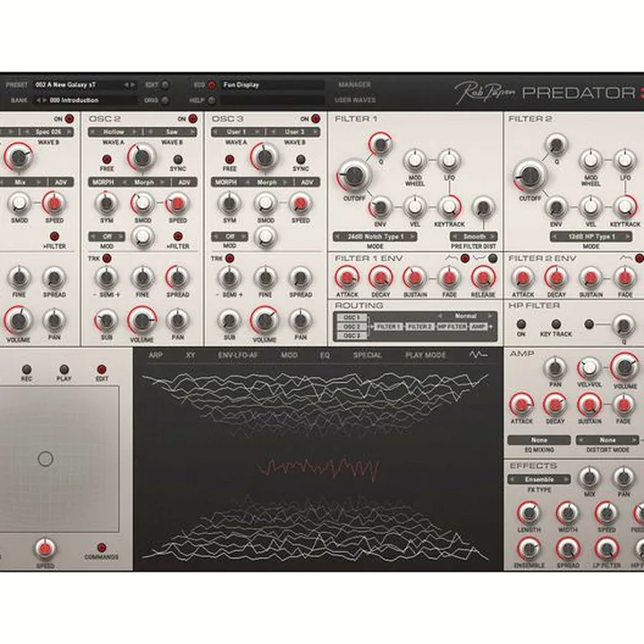
Task: Click OSC 3 SPREAD knob
Action: (301, 278)
